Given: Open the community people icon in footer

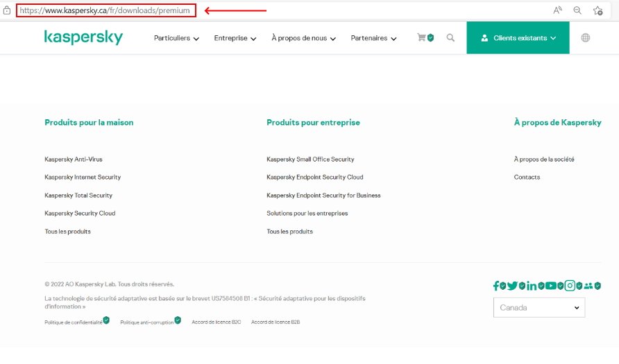Looking at the screenshot, I should [588, 286].
